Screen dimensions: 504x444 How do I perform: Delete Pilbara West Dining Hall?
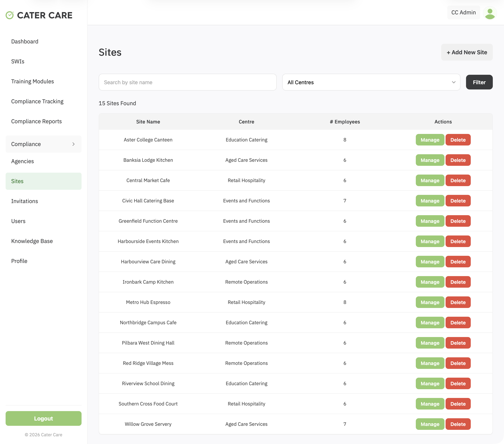(458, 343)
